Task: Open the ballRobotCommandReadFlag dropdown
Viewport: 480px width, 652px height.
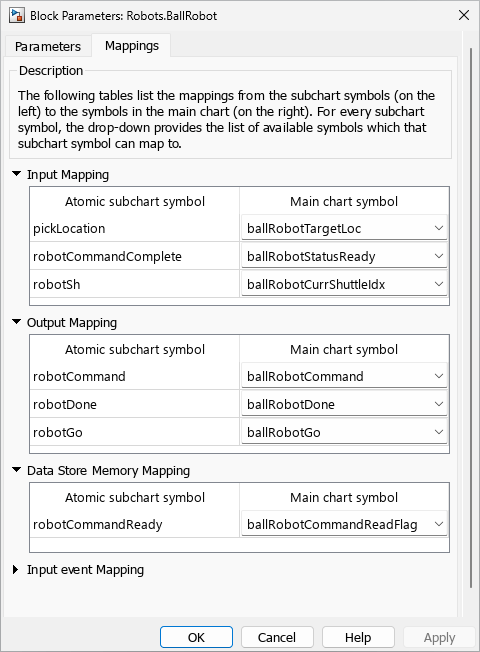Action: coord(344,524)
